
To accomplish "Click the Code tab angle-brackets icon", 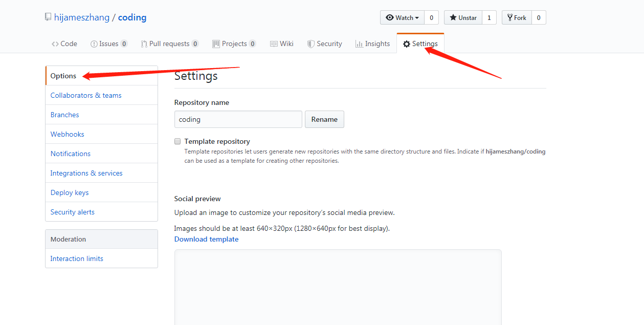I will [55, 44].
